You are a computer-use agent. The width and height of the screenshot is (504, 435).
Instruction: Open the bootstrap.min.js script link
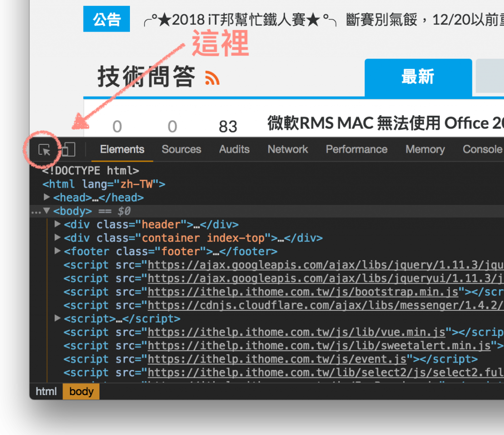[303, 292]
